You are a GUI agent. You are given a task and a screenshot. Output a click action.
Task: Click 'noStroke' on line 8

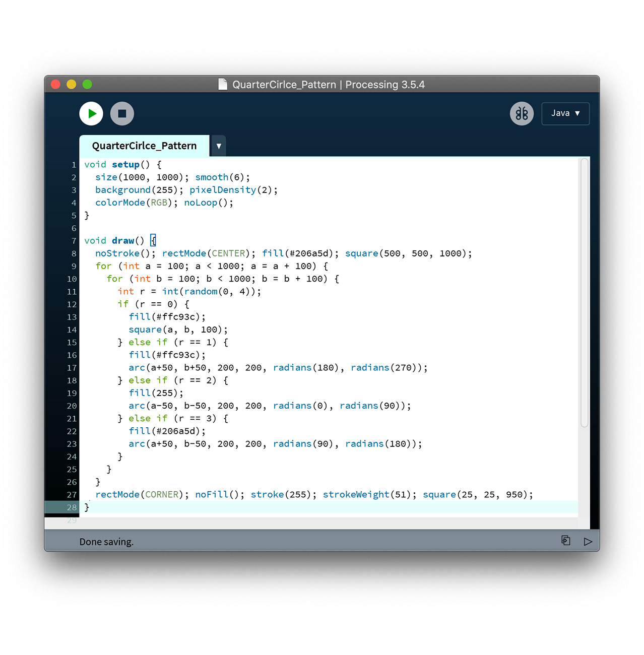point(117,253)
